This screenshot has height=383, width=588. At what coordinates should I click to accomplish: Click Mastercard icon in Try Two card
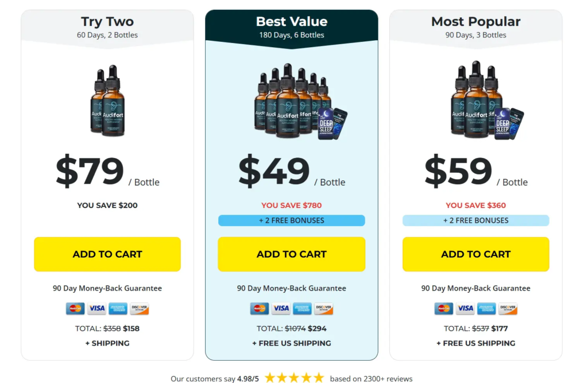pos(75,308)
